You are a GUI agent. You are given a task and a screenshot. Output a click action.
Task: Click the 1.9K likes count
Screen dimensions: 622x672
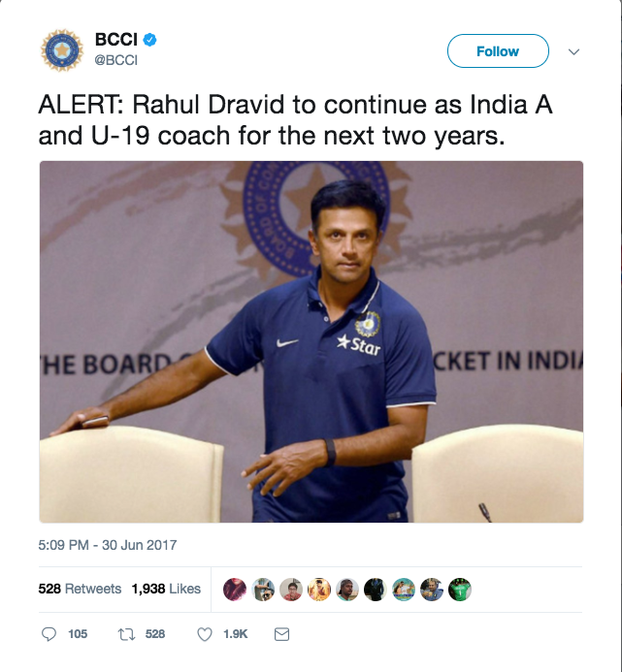235,634
